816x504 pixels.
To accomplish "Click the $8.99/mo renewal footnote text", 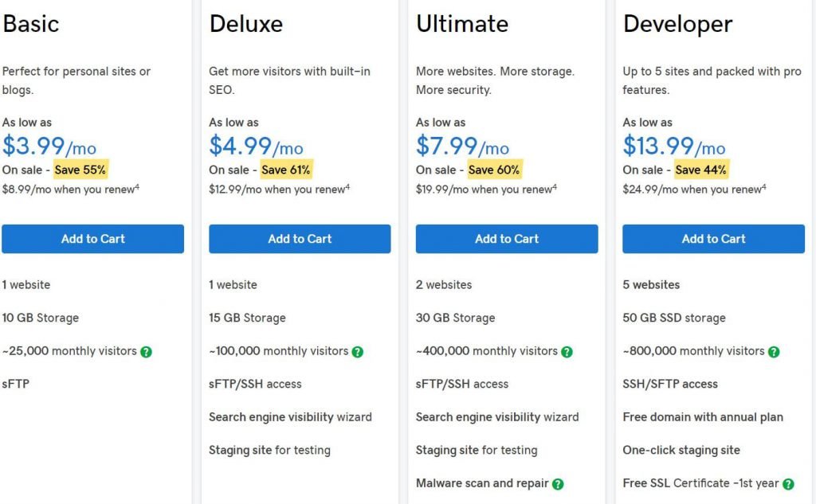I will (x=71, y=189).
